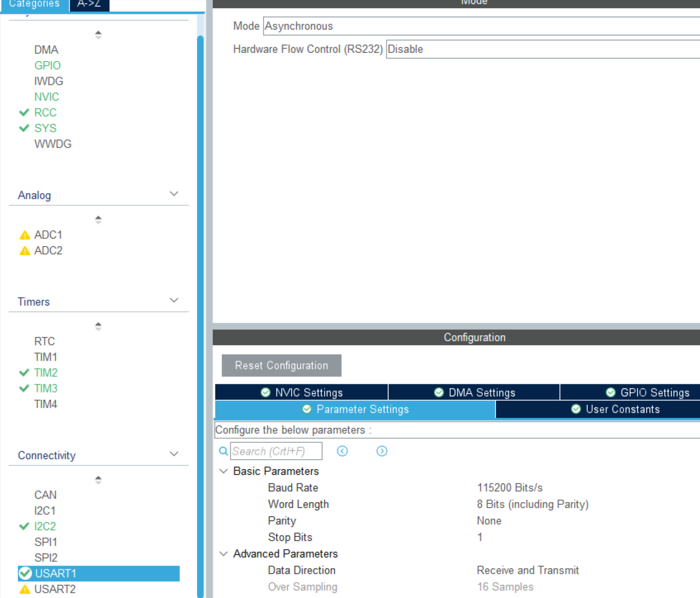Collapse the Connectivity category chevron

(174, 454)
